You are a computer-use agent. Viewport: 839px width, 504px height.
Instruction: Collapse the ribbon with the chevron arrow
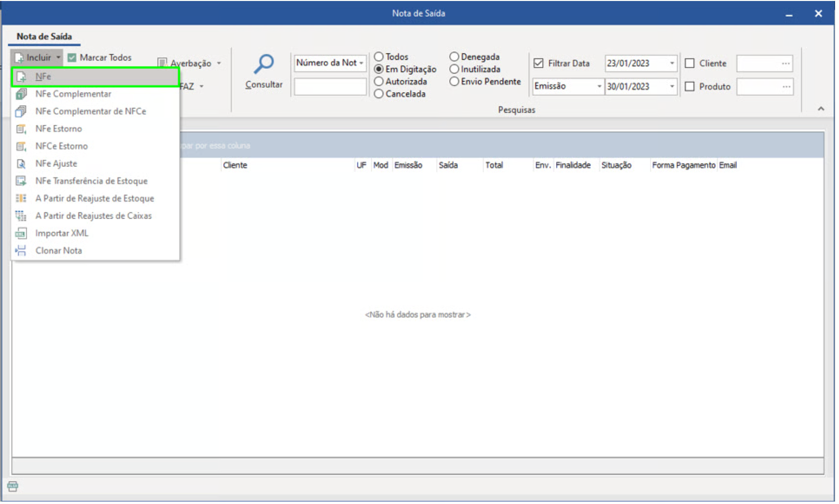click(x=821, y=109)
